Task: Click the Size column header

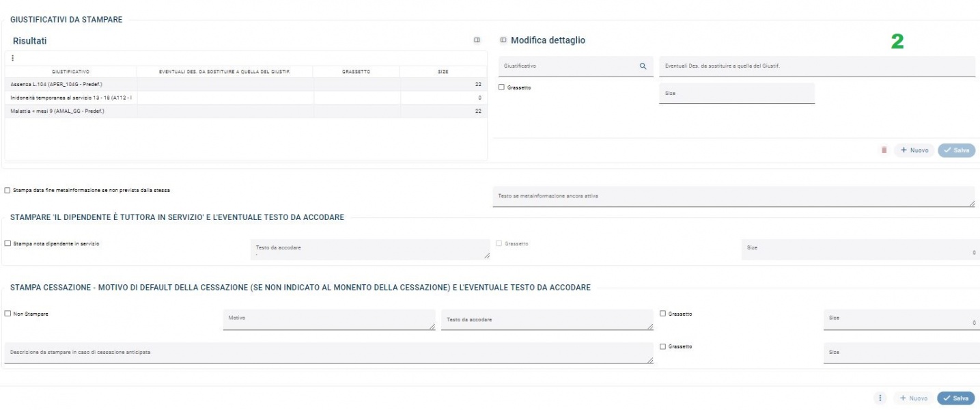Action: [x=443, y=71]
